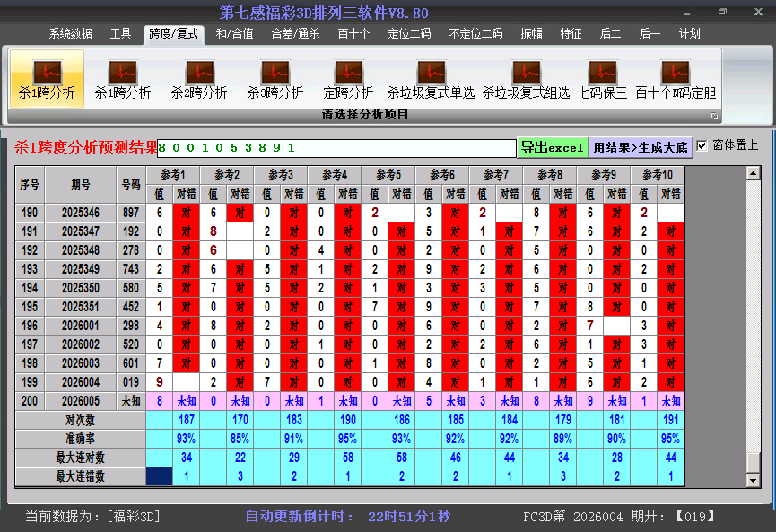Screen dimensions: 776x532
Task: Select the 定跨分析 icon
Action: click(348, 79)
